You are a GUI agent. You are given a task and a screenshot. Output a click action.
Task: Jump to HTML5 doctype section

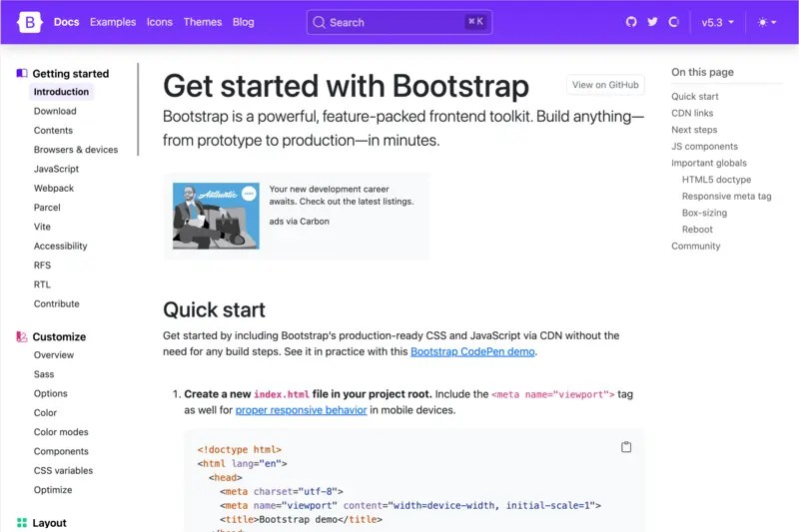[x=716, y=180]
